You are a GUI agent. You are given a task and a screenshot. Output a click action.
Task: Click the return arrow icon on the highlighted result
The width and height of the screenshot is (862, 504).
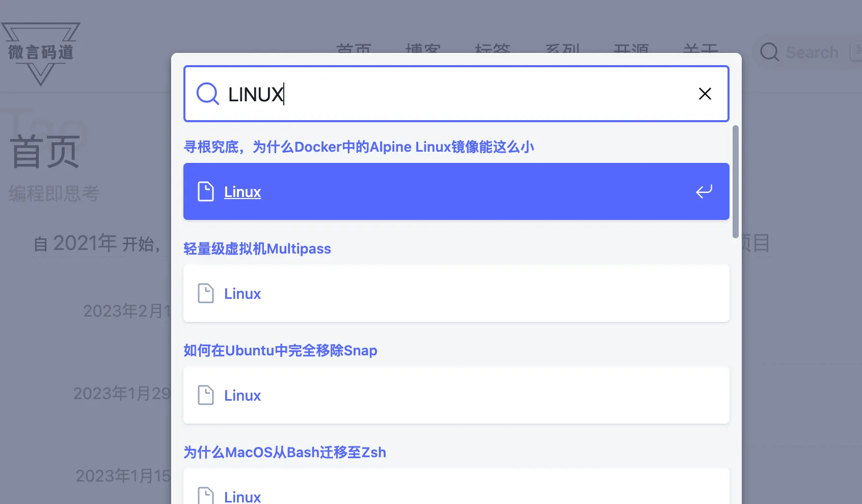tap(704, 191)
